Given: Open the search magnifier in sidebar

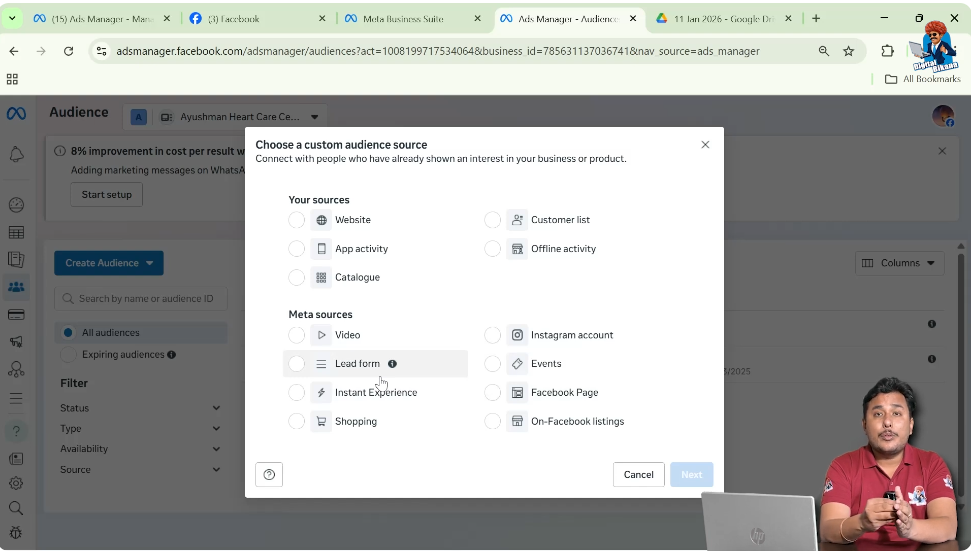Looking at the screenshot, I should tap(16, 509).
